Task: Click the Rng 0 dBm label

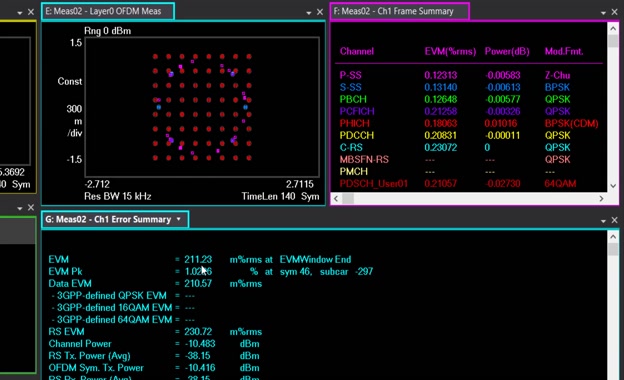Action: (107, 31)
